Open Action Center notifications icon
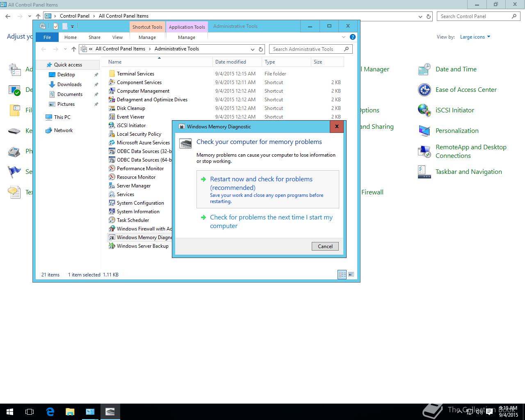525x420 pixels. (x=489, y=412)
